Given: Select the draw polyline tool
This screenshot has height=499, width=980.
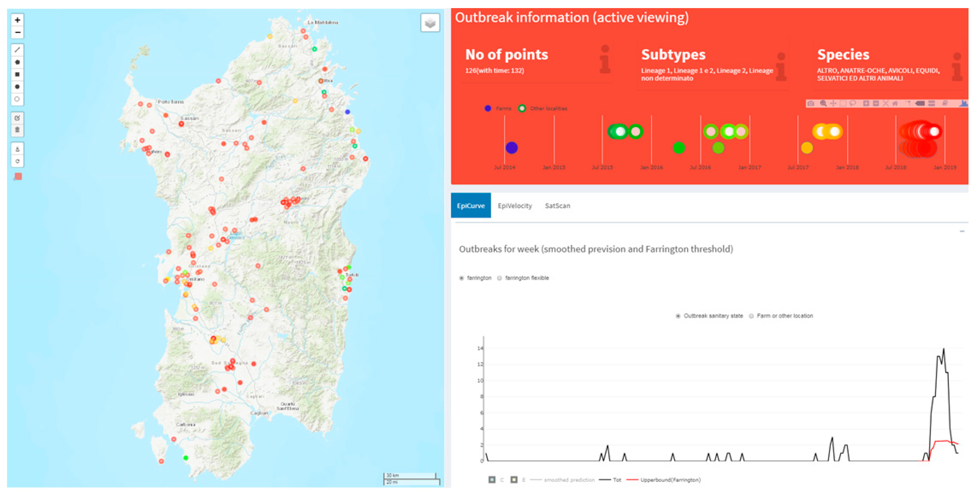Looking at the screenshot, I should tap(17, 50).
